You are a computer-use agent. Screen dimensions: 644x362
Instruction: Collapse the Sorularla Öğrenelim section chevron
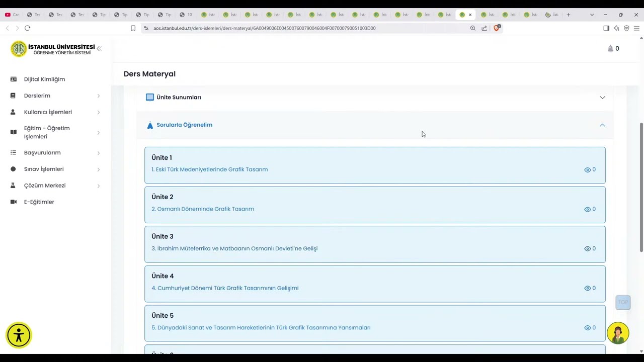(602, 125)
